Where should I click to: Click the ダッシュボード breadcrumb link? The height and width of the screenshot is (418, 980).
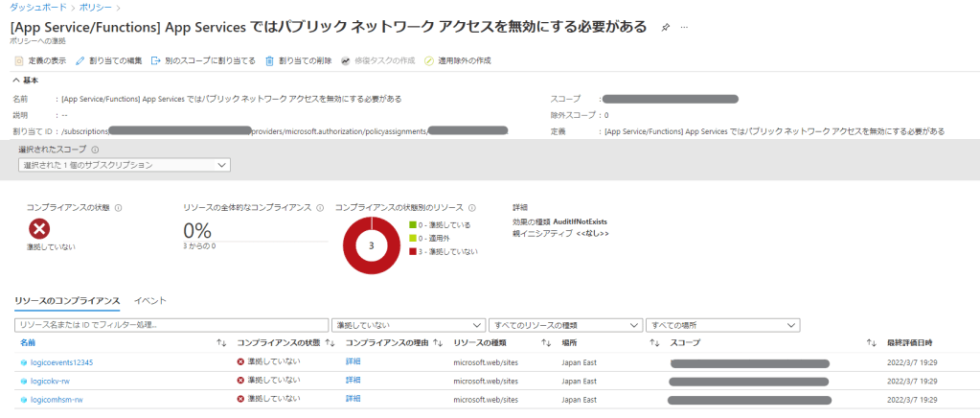tap(37, 7)
